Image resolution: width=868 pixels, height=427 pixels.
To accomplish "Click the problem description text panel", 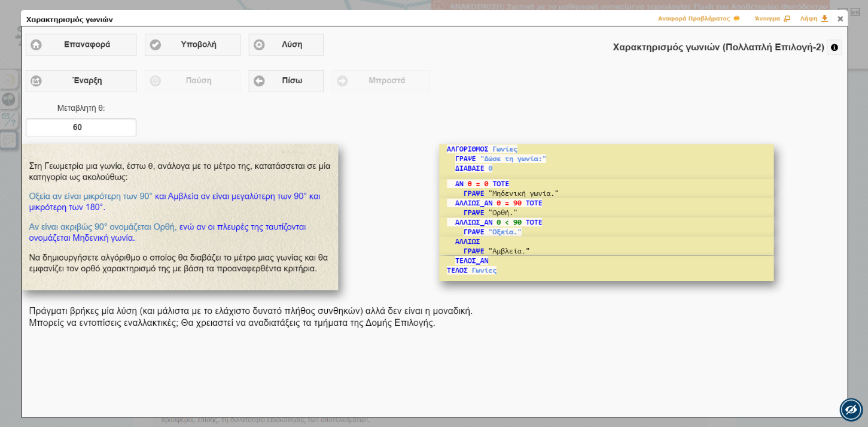I will (x=179, y=217).
